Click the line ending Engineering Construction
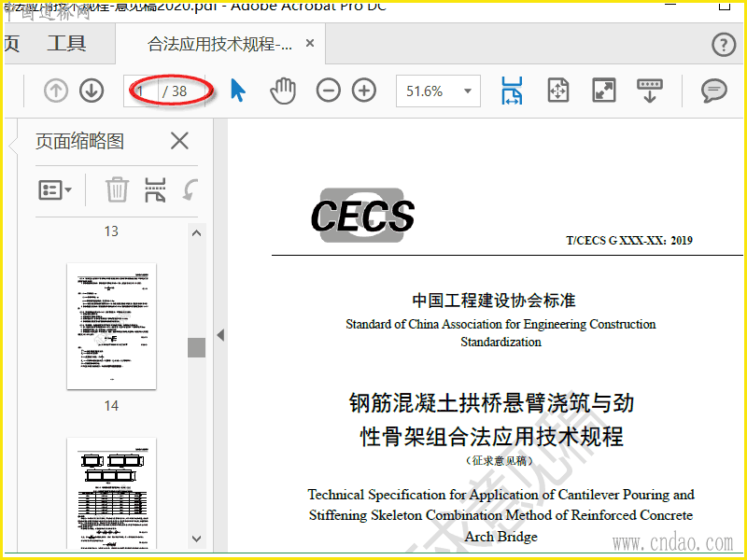Viewport: 747px width, 560px height. pyautogui.click(x=500, y=324)
